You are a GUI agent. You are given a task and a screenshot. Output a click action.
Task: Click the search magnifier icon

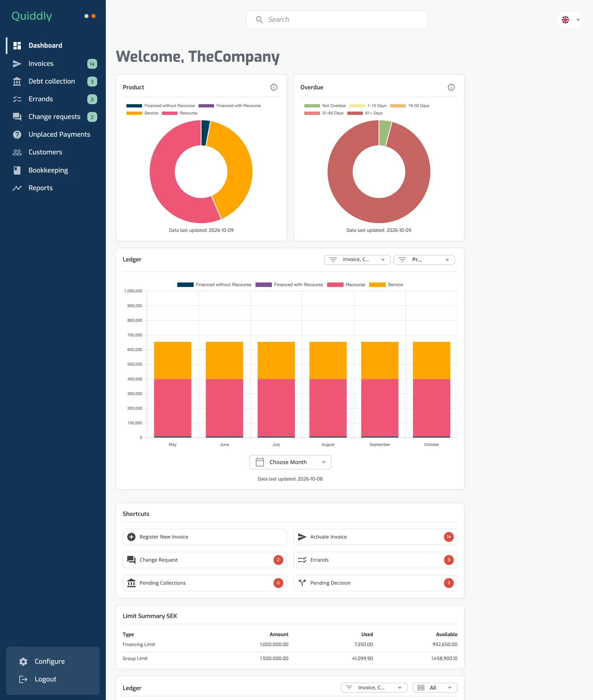coord(259,20)
